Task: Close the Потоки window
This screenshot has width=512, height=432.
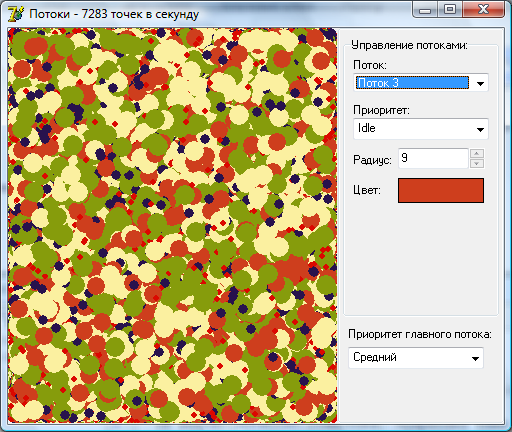Action: click(x=483, y=9)
